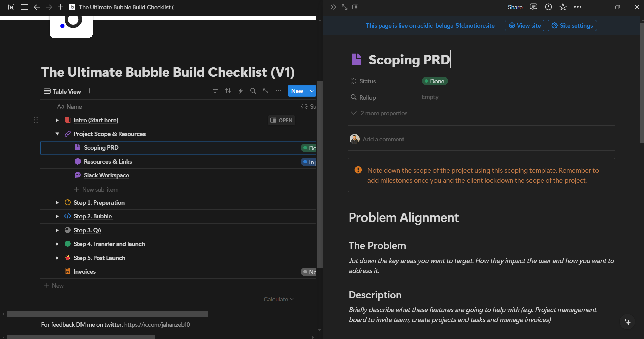Click the Add a comment field

[386, 139]
